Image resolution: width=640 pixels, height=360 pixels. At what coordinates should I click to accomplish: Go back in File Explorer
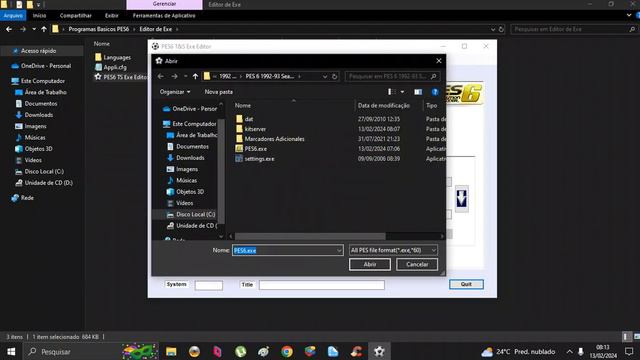pos(9,29)
